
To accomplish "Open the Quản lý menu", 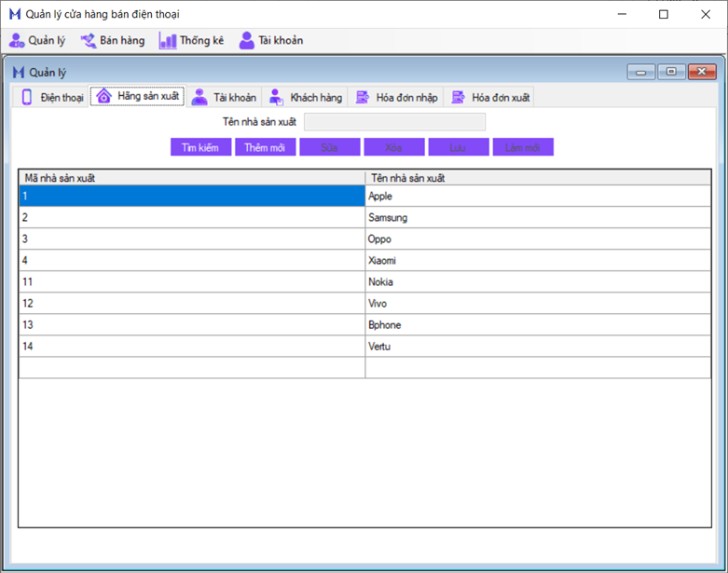I will [37, 40].
